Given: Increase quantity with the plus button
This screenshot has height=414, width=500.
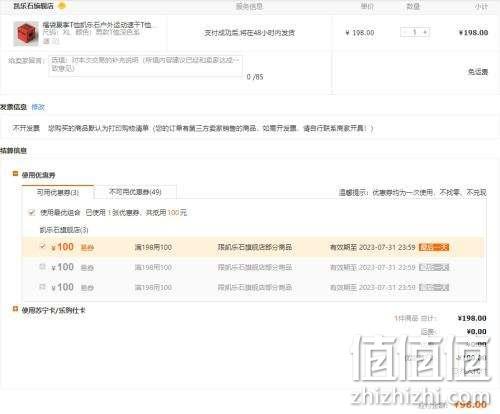Looking at the screenshot, I should click(425, 32).
